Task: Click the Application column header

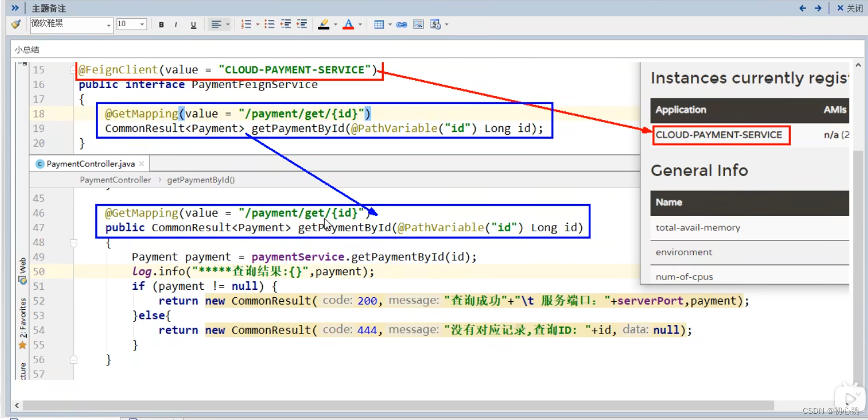Action: pos(681,110)
